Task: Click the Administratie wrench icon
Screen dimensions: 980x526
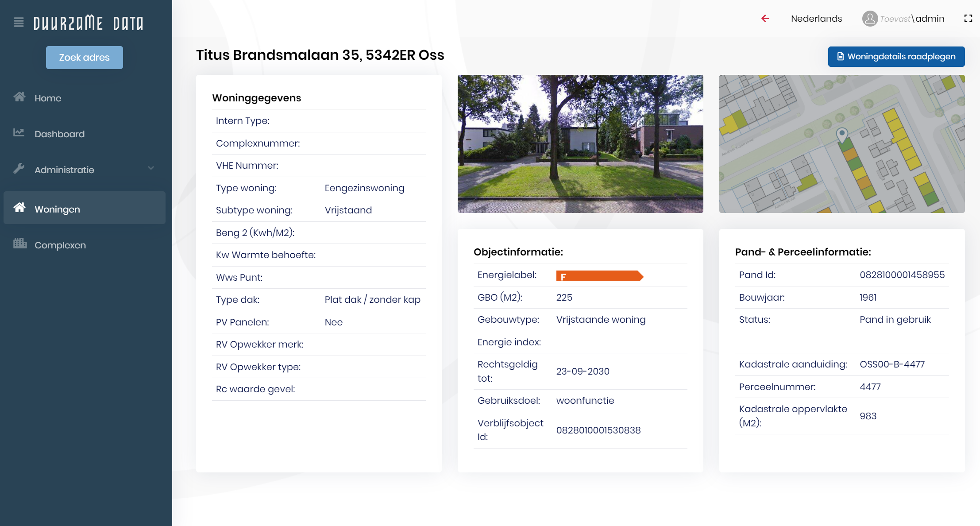Action: 19,169
